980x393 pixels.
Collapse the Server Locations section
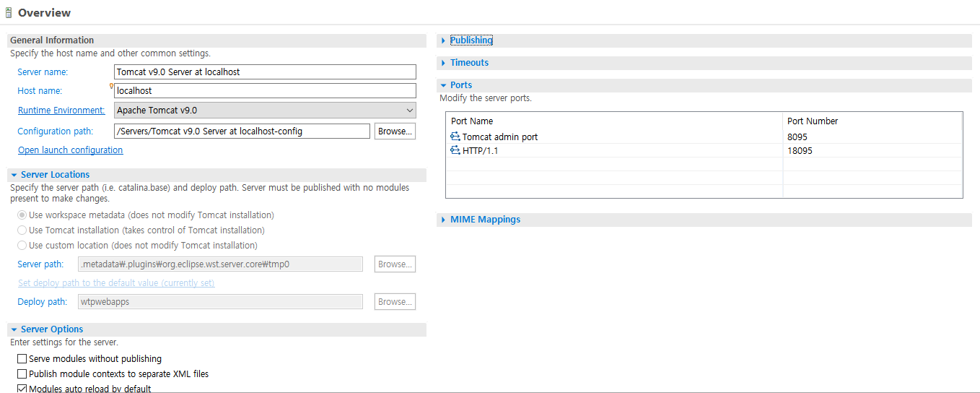coord(14,175)
